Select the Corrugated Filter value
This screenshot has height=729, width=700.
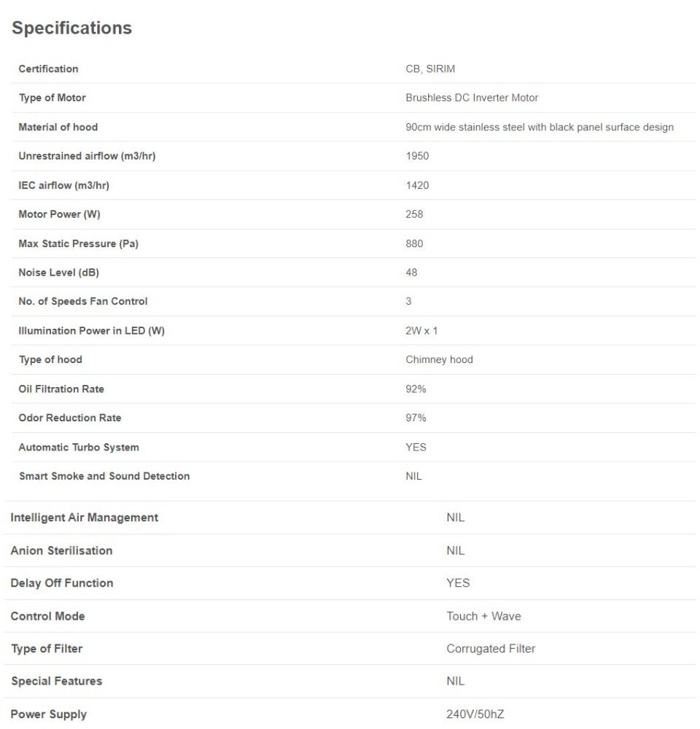tap(491, 649)
